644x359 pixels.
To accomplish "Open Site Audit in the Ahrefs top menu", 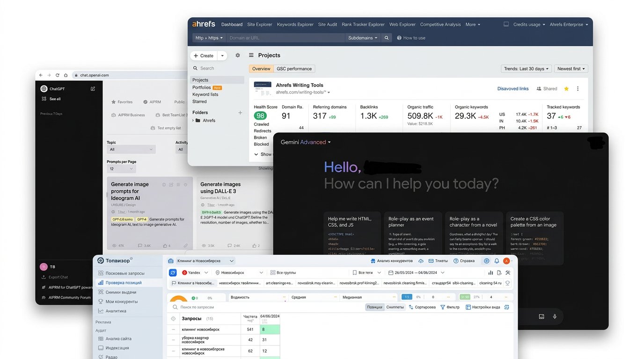I will [328, 24].
